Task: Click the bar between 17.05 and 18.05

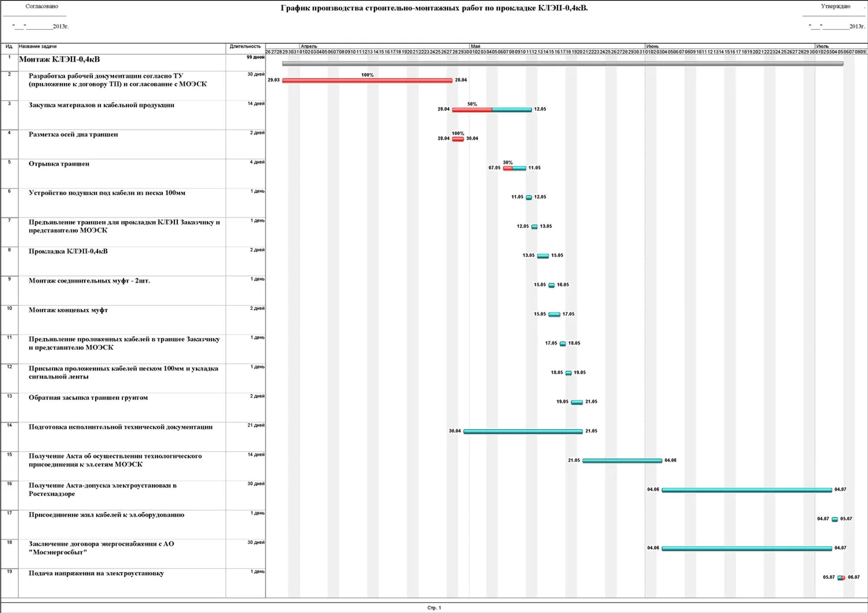Action: (x=562, y=344)
